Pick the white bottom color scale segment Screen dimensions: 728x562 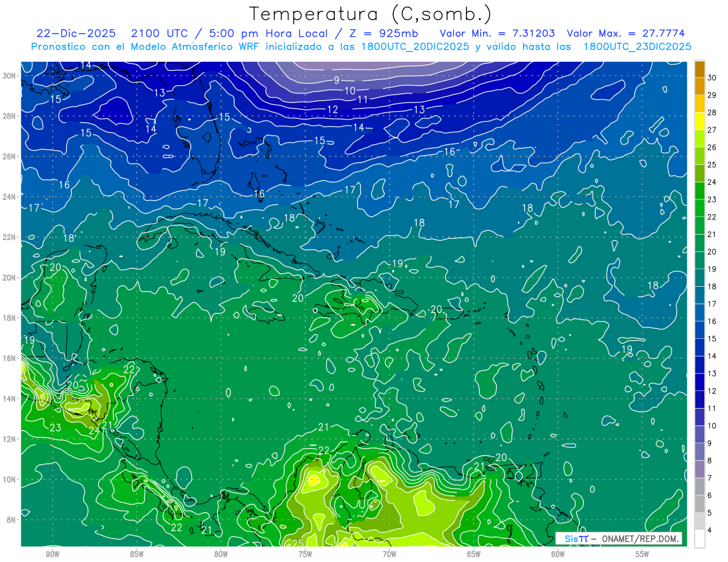pyautogui.click(x=700, y=539)
